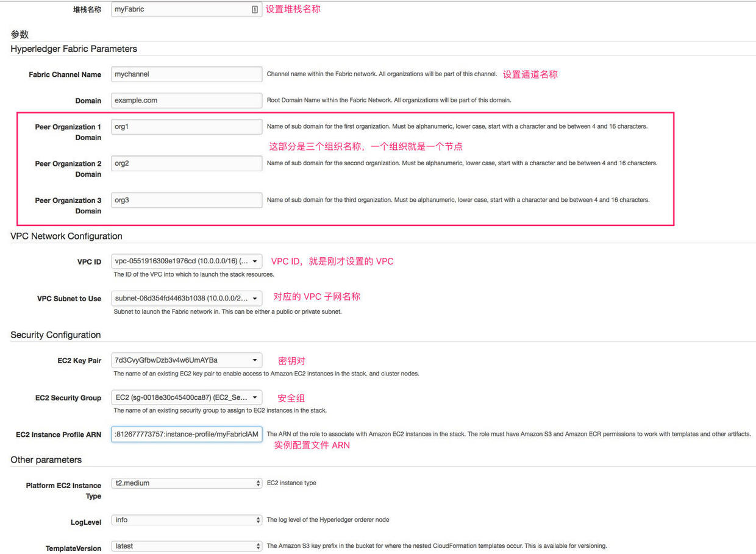This screenshot has width=756, height=554.
Task: Click the Hyperledger Fabric Parameters heading
Action: pos(74,49)
